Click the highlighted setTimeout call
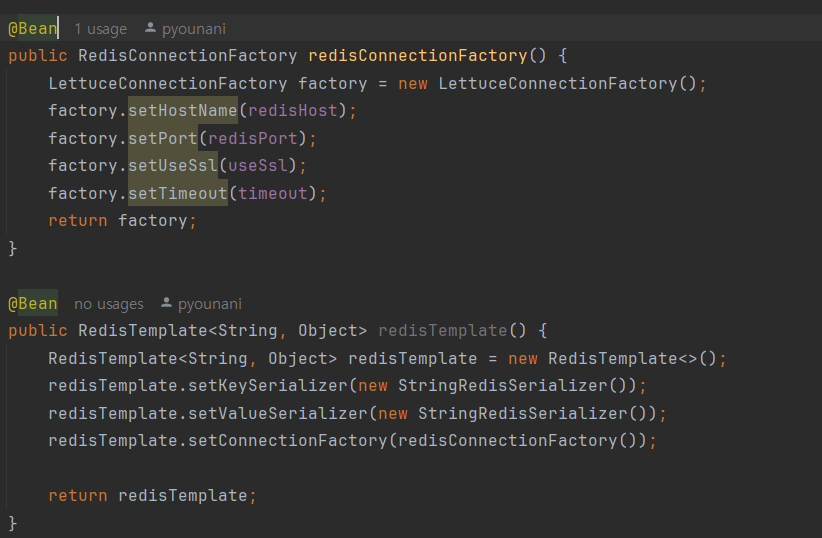The width and height of the screenshot is (822, 538). click(178, 193)
